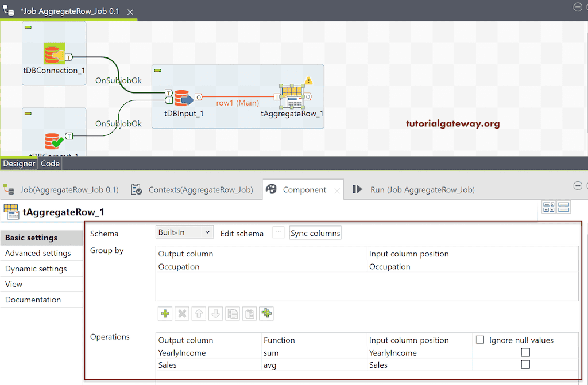Open Edit schema via ellipsis button
Viewport: 588px width, 385px height.
(x=278, y=232)
